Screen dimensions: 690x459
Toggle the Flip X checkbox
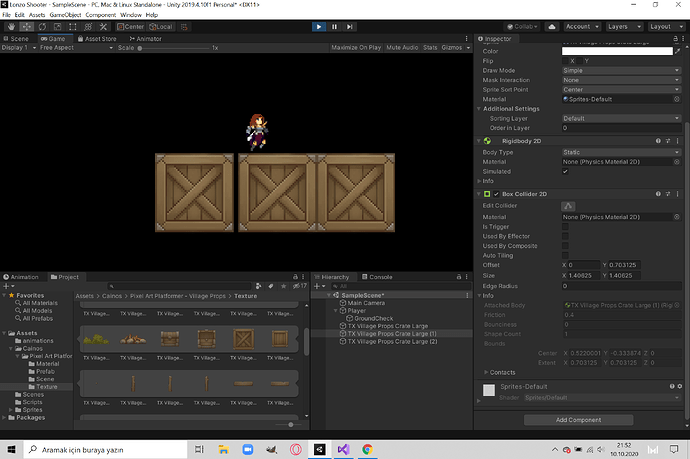click(565, 61)
